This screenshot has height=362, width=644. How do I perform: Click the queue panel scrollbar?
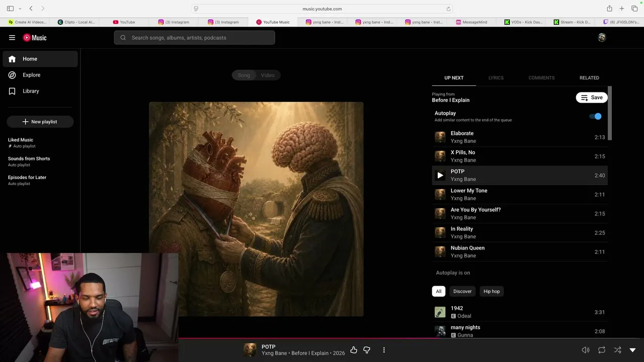coord(610,113)
